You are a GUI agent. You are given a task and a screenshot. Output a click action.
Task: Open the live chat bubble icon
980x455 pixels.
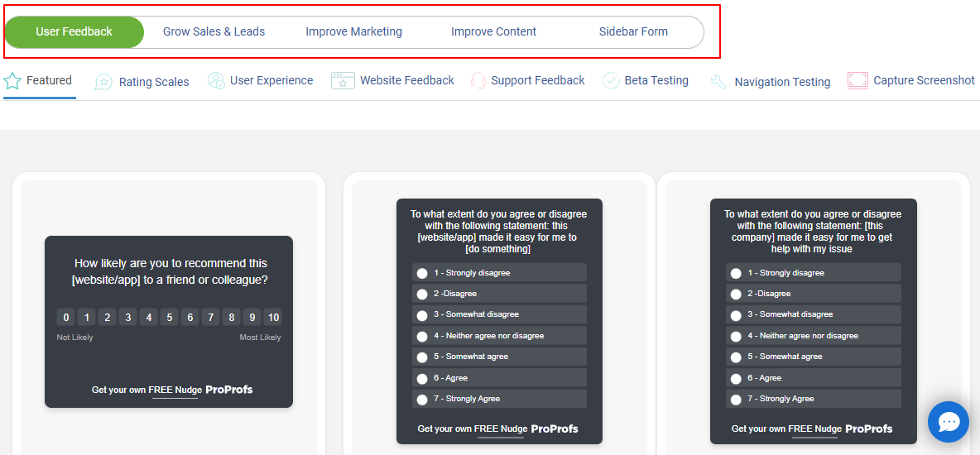pyautogui.click(x=948, y=422)
